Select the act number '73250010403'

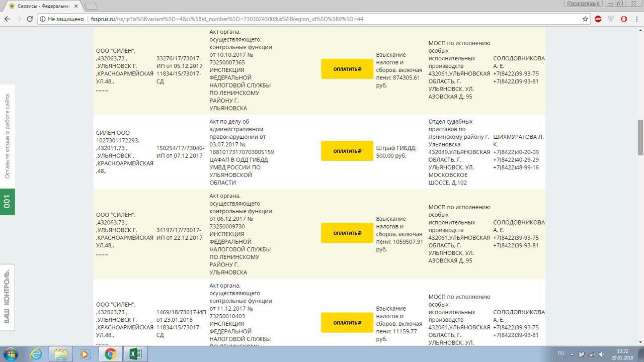[x=227, y=316]
